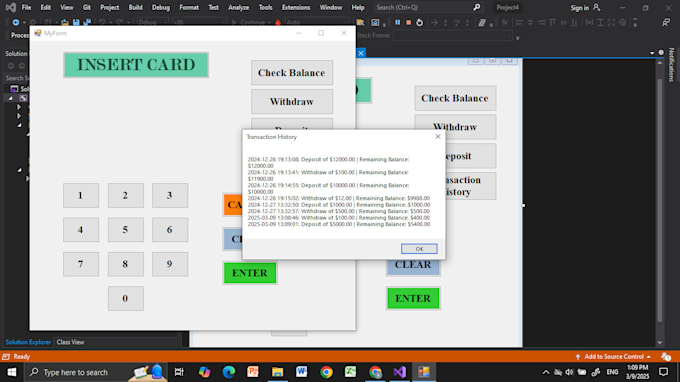Click the Navigate Backward circular arrow icon
Viewport: 680px width, 382px height.
16,22
